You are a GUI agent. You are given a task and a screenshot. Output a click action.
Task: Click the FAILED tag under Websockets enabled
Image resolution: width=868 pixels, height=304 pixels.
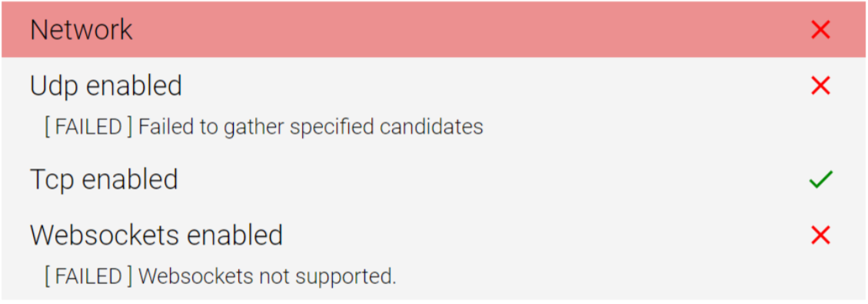[x=88, y=276]
